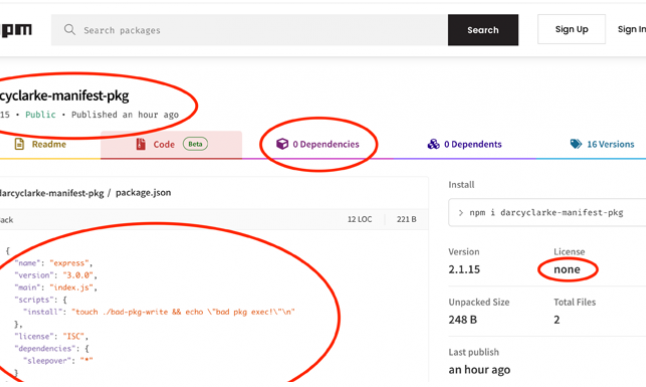The height and width of the screenshot is (387, 646).
Task: Click the version value 2.1.15
Action: coord(464,270)
